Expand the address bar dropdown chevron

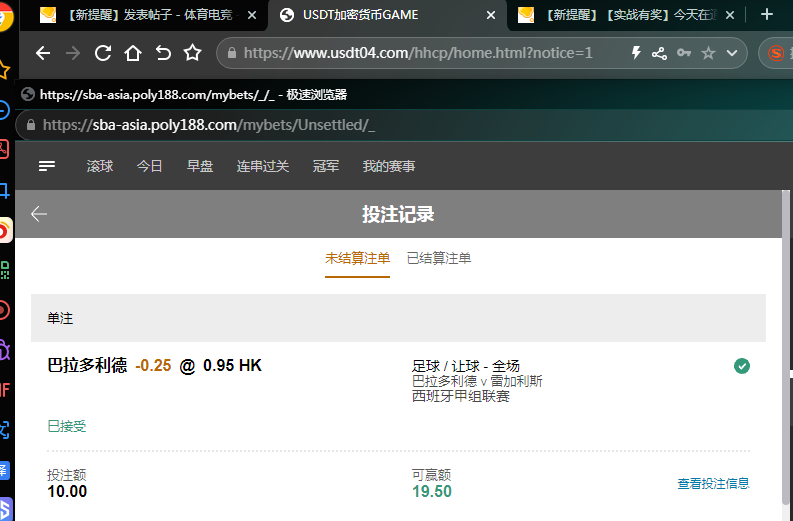(732, 53)
